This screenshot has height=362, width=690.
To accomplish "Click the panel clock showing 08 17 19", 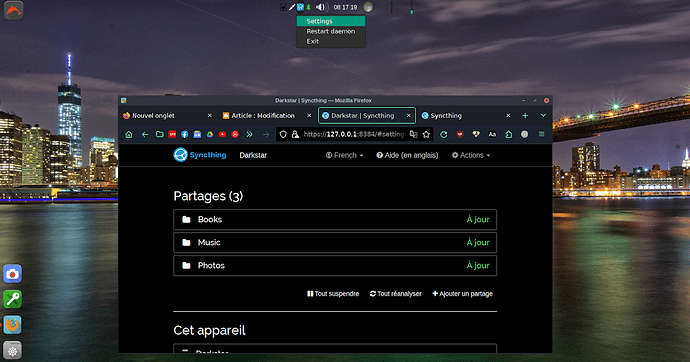I will (x=345, y=7).
